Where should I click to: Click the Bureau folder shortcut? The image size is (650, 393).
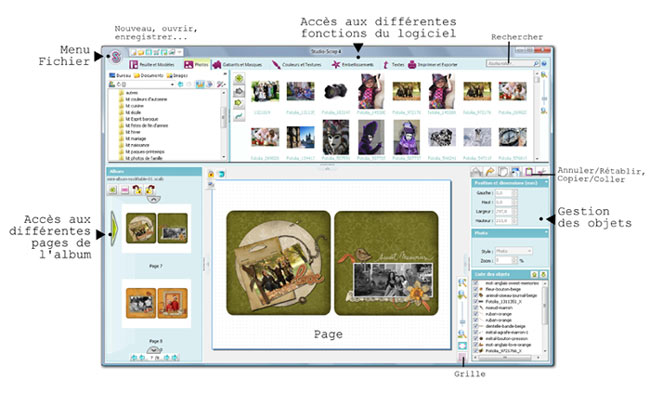[119, 75]
